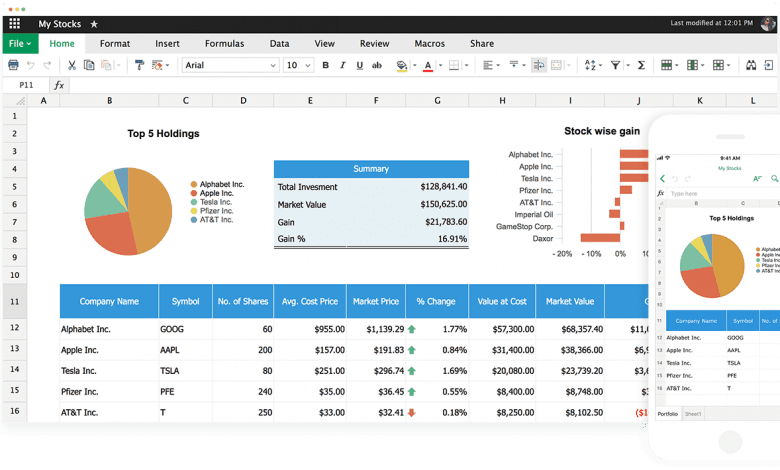The image size is (780, 470).
Task: Expand the paste options arrow
Action: (118, 65)
